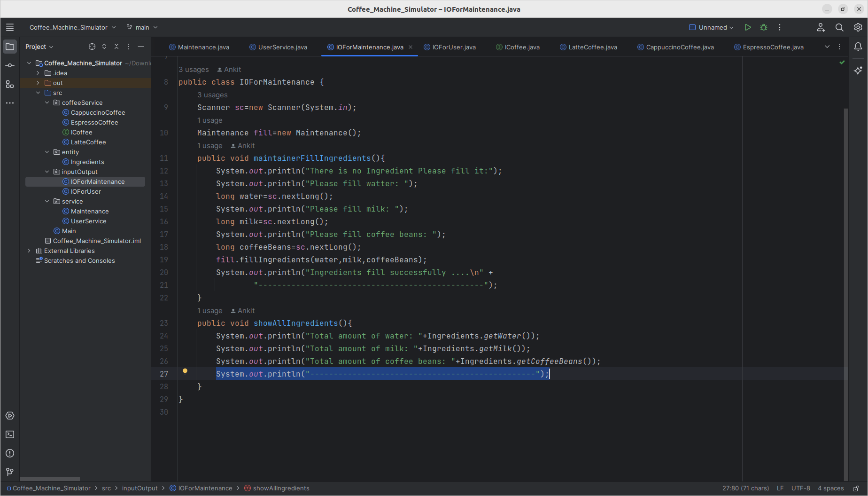Switch to CappuccinoCoffee.java tab
Screen dimensions: 868x496
[x=675, y=47]
